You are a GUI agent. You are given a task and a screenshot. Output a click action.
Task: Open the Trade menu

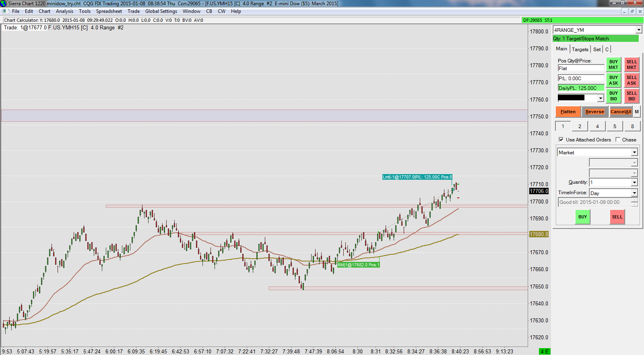pos(134,11)
